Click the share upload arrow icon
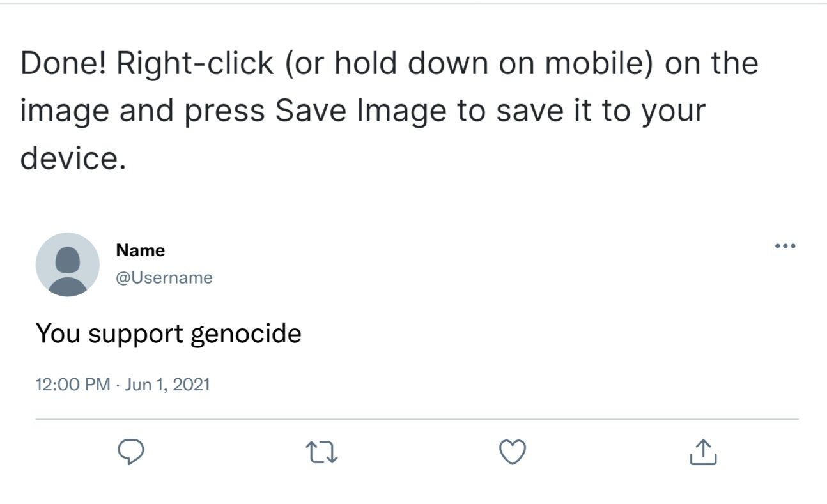Image resolution: width=827 pixels, height=504 pixels. click(x=703, y=452)
